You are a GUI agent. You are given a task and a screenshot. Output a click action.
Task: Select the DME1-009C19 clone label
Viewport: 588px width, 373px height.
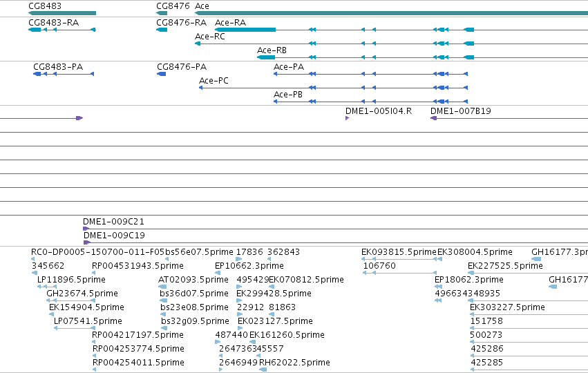pyautogui.click(x=114, y=236)
